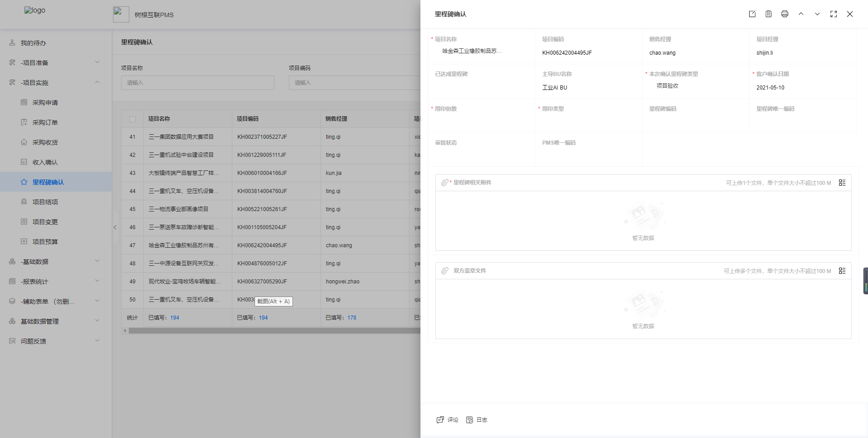Click the 194 count under 项目名称 column

point(175,318)
